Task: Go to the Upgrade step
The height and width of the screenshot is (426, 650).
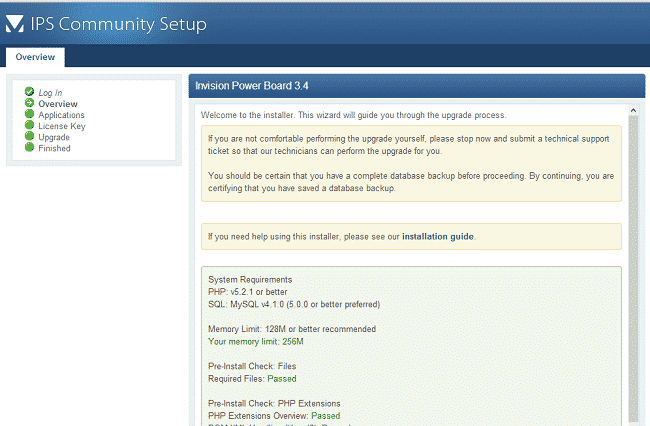Action: [54, 137]
